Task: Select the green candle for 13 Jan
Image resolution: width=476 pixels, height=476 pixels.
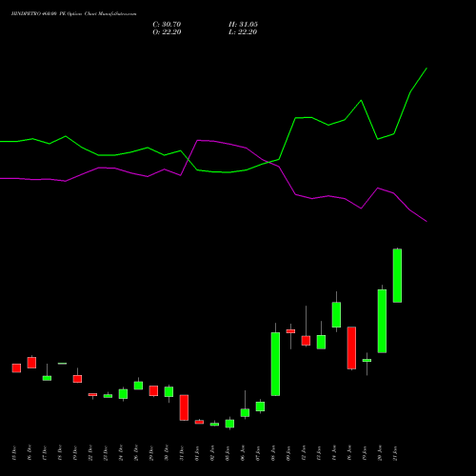Action: (x=321, y=342)
